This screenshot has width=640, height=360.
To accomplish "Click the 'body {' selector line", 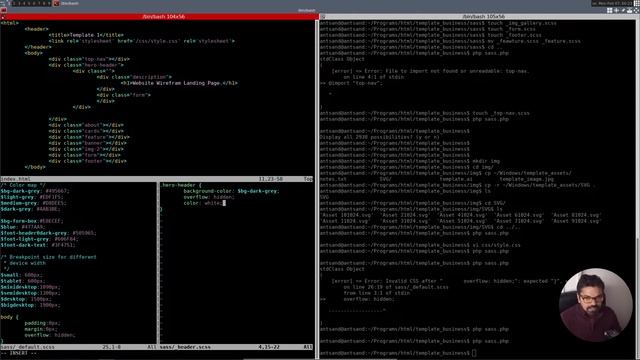I will point(9,317).
